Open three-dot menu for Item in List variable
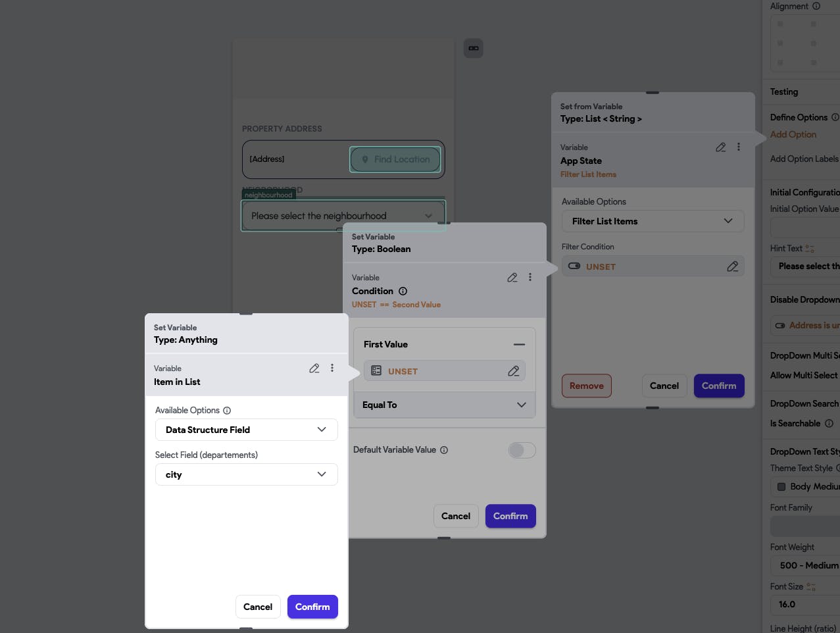840x633 pixels. coord(332,368)
